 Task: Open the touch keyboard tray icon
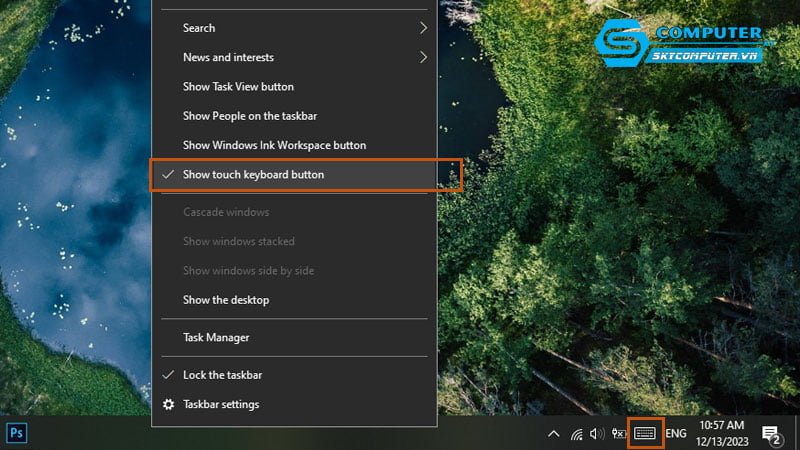pyautogui.click(x=645, y=433)
